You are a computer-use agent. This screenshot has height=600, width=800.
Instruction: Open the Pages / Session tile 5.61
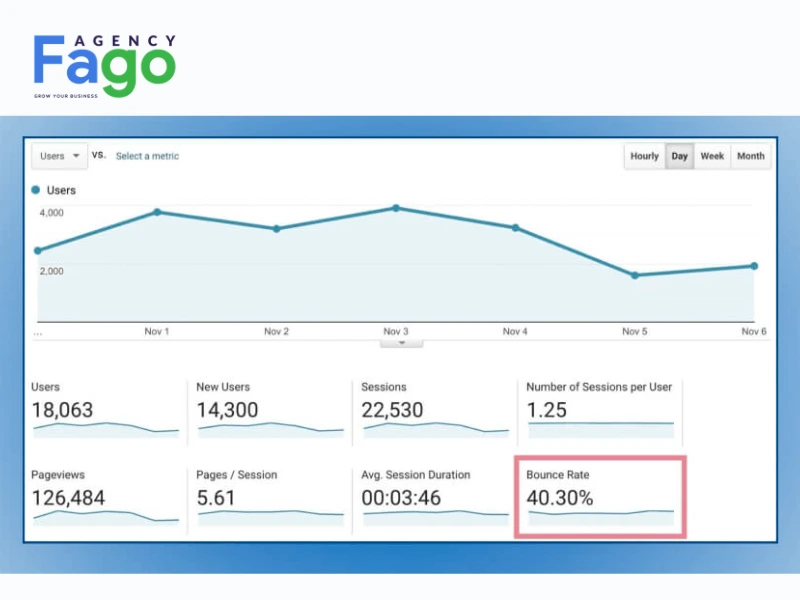(270, 498)
